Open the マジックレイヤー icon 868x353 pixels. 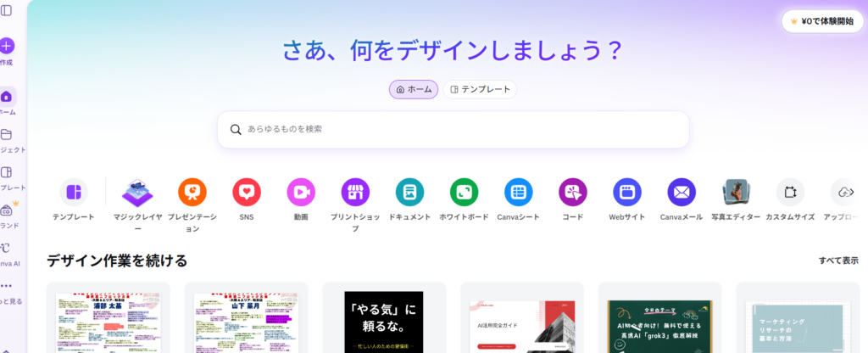[137, 192]
